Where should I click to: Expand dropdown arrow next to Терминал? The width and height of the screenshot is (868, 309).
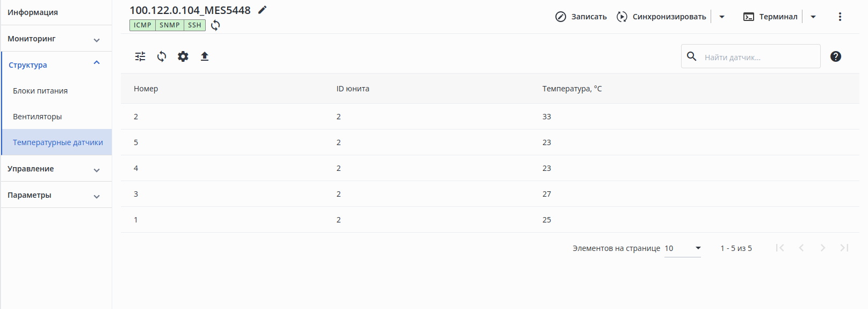click(813, 17)
